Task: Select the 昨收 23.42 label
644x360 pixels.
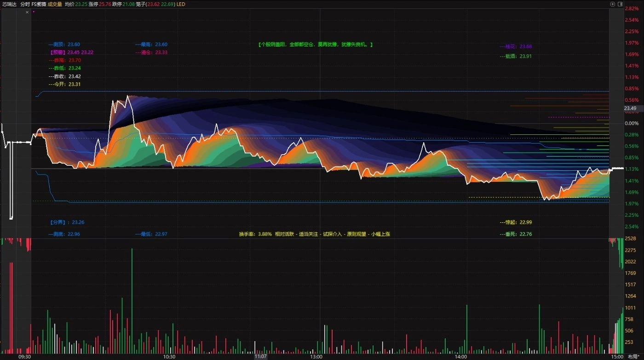Action: point(65,76)
